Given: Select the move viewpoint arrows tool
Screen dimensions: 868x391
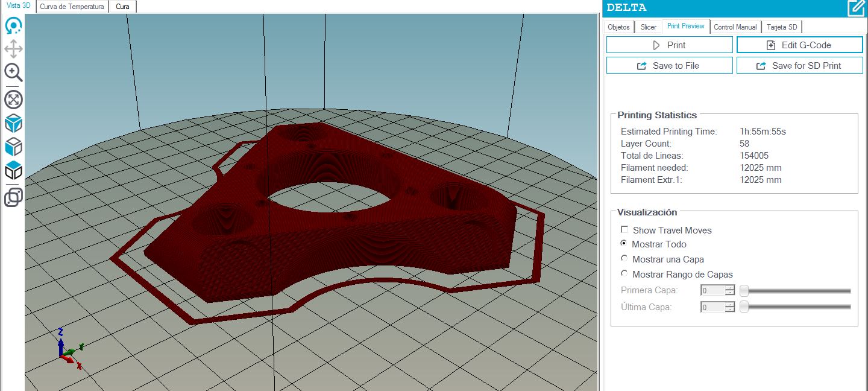Looking at the screenshot, I should click(x=13, y=49).
